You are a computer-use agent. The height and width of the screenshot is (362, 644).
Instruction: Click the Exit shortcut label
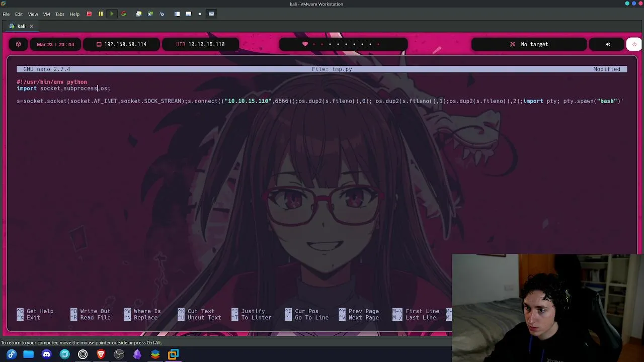click(33, 318)
